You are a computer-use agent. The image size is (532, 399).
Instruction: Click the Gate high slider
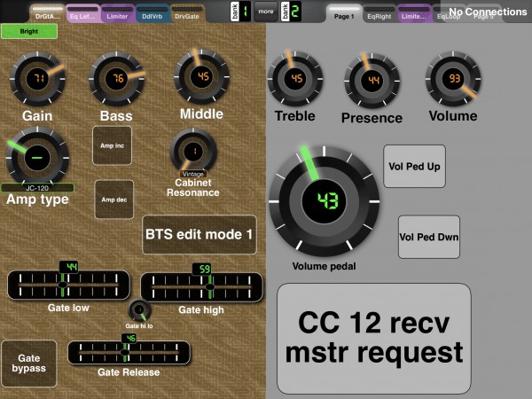(201, 287)
